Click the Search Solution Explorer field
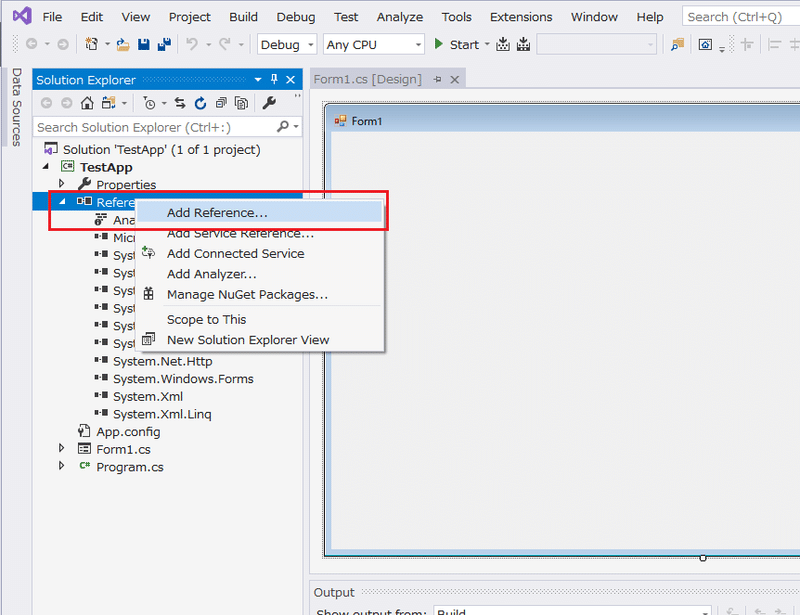This screenshot has width=800, height=615. (156, 127)
